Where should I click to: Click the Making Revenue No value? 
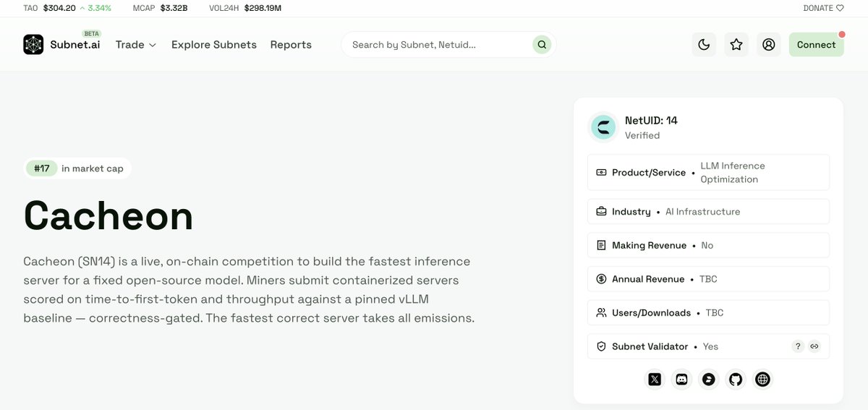707,245
